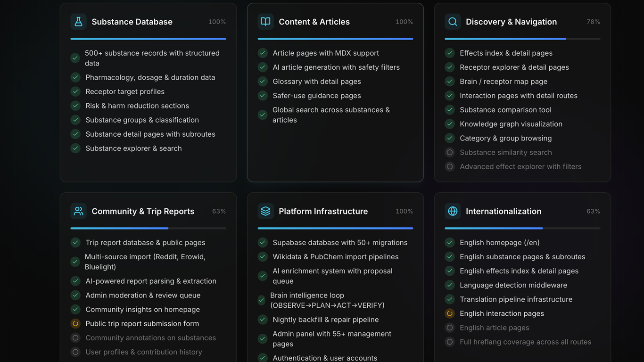Click the Content & Articles book icon
Viewport: 644px width, 362px height.
[x=265, y=22]
